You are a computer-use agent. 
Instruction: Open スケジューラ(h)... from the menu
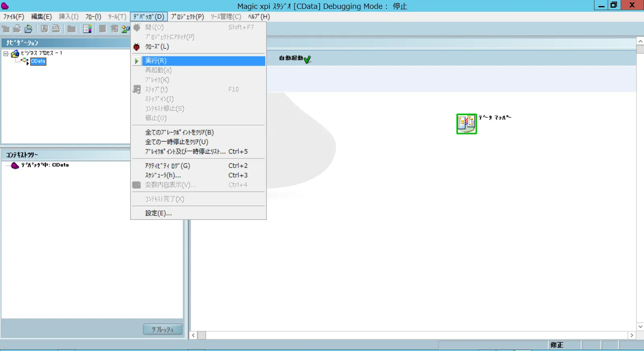coord(163,175)
